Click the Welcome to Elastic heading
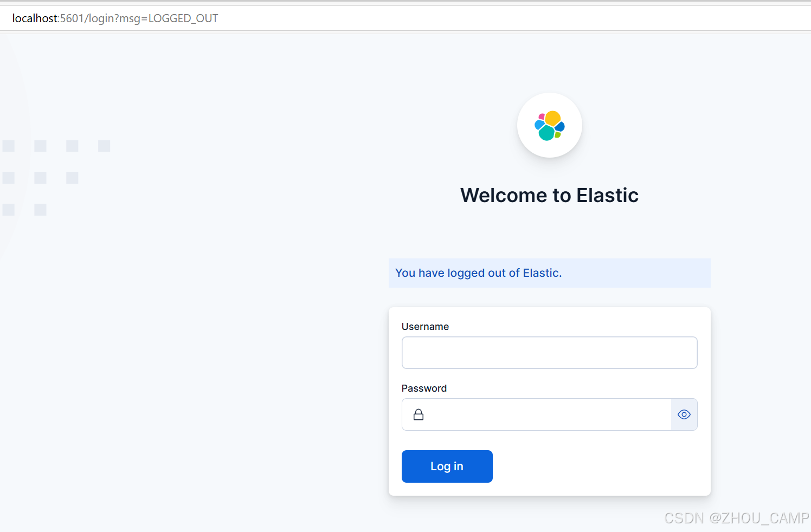This screenshot has height=532, width=811. (549, 195)
